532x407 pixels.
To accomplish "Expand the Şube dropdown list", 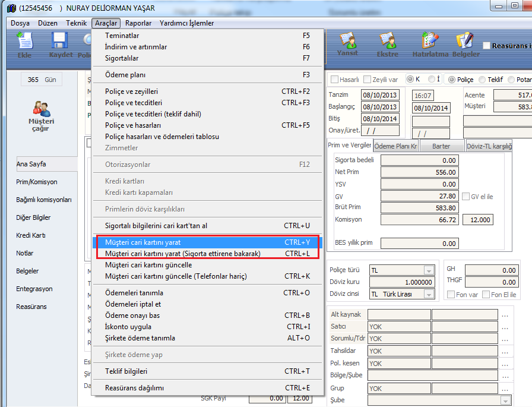I will tap(505, 400).
